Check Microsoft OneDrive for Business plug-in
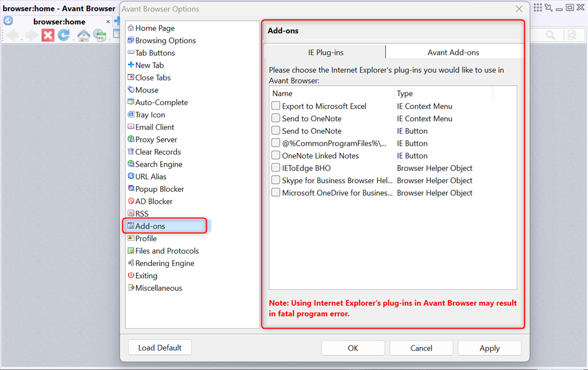This screenshot has width=588, height=370. 276,192
